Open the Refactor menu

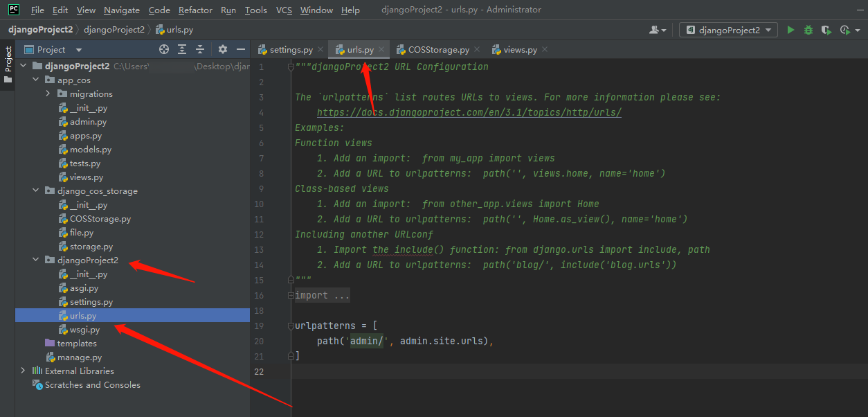195,10
